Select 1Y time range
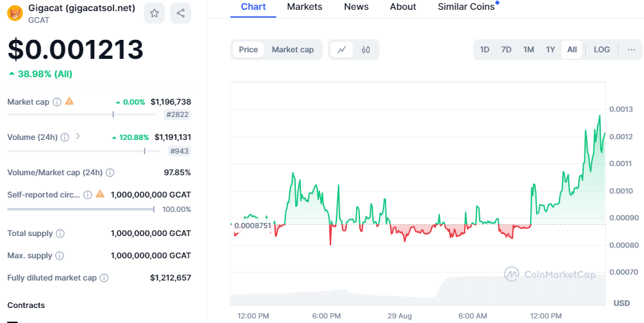This screenshot has height=323, width=644. [550, 50]
